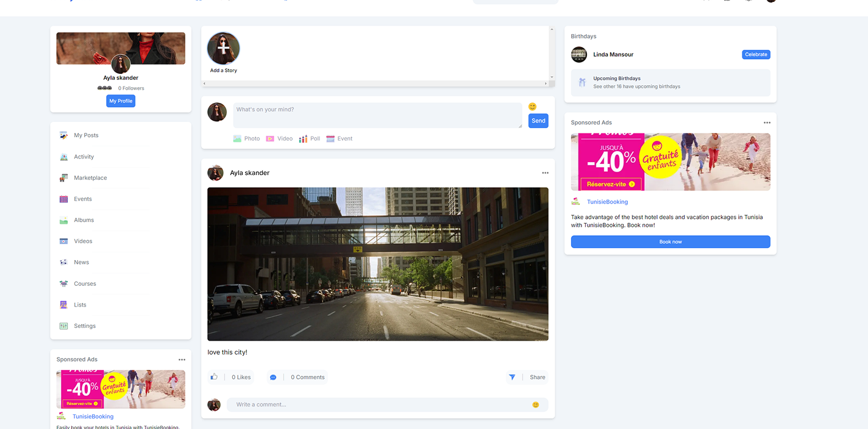Click the Share arrow icon on post
The width and height of the screenshot is (868, 429).
pos(512,377)
